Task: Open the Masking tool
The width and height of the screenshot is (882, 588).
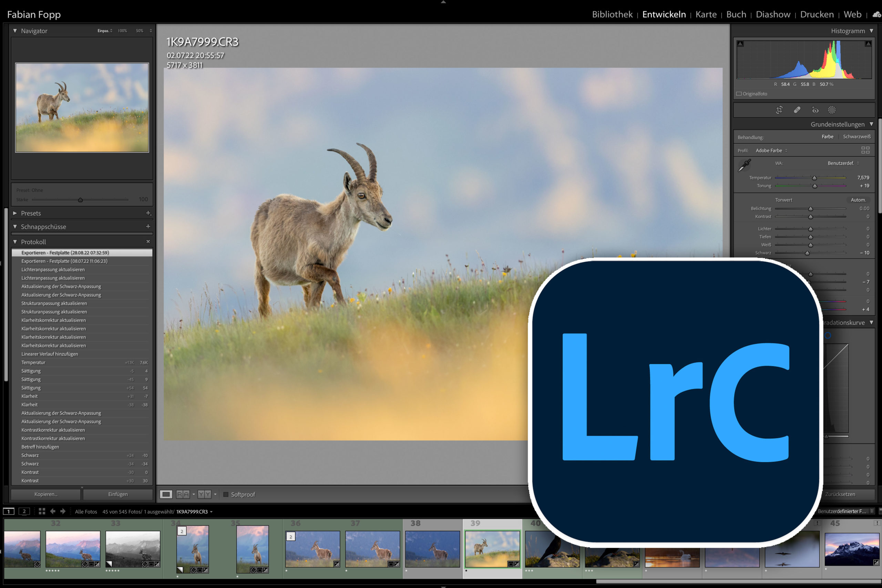Action: (x=832, y=110)
